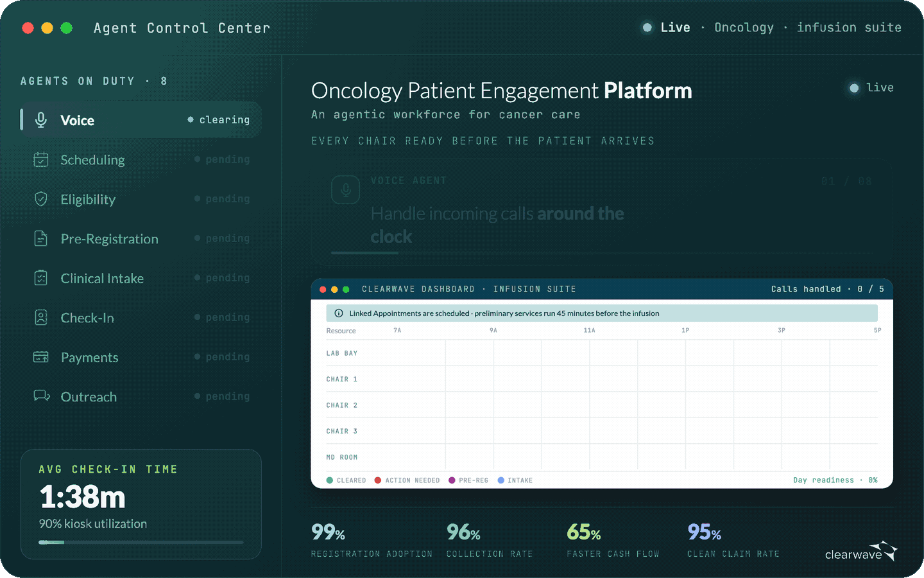Select the Voice agent row label
This screenshot has width=924, height=578.
pyautogui.click(x=77, y=120)
